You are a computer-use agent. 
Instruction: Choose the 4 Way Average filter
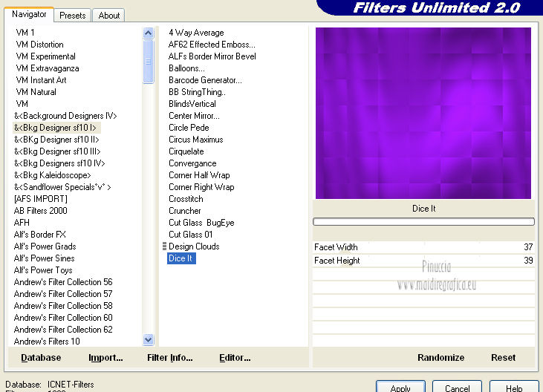click(x=196, y=33)
